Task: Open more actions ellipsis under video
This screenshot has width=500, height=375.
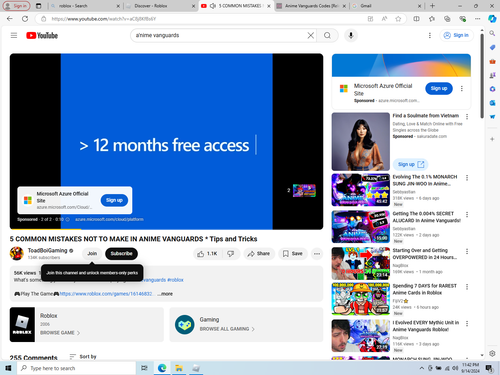Action: 317,254
